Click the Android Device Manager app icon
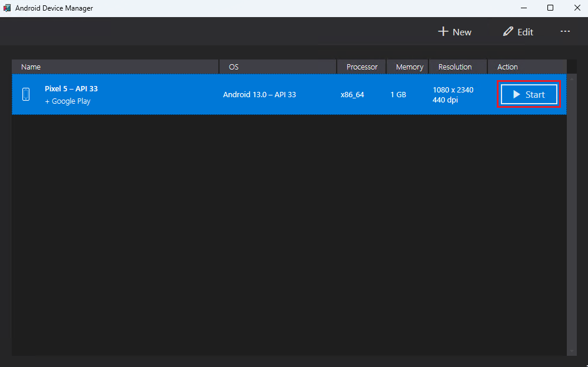The image size is (588, 367). click(x=7, y=8)
